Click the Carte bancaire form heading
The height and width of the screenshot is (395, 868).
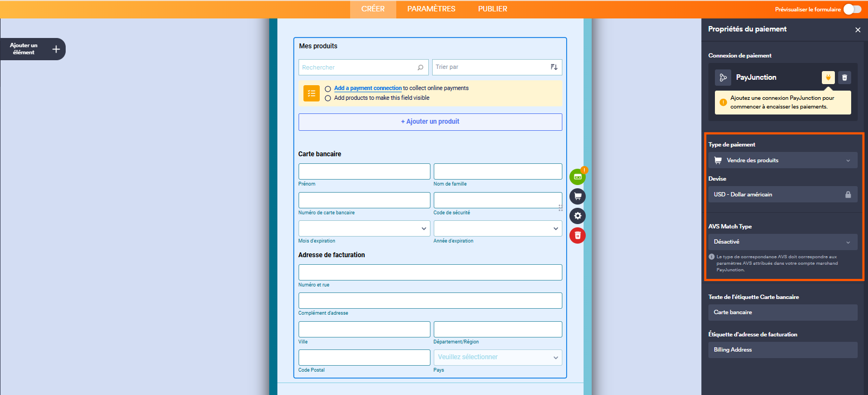[320, 154]
